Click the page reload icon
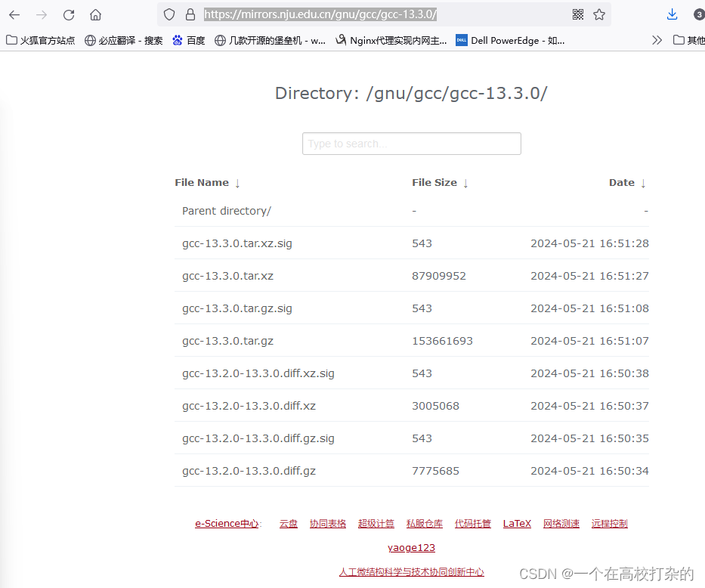 [68, 14]
